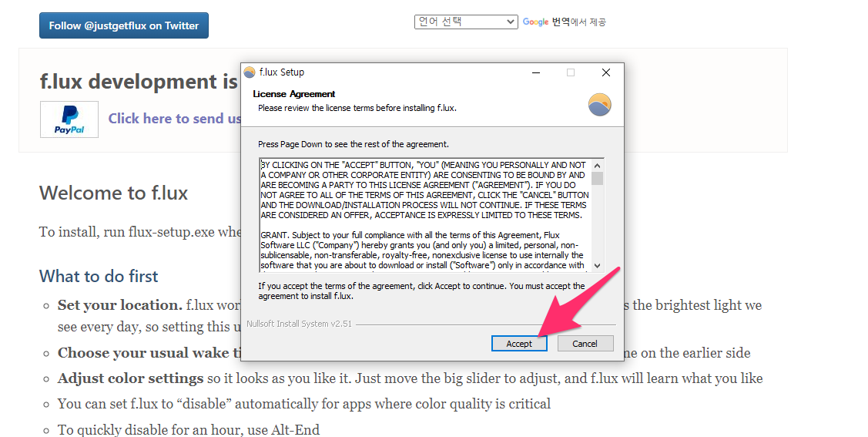The width and height of the screenshot is (868, 437).
Task: Click 'You can set f.lux to "disable"' line
Action: click(304, 404)
